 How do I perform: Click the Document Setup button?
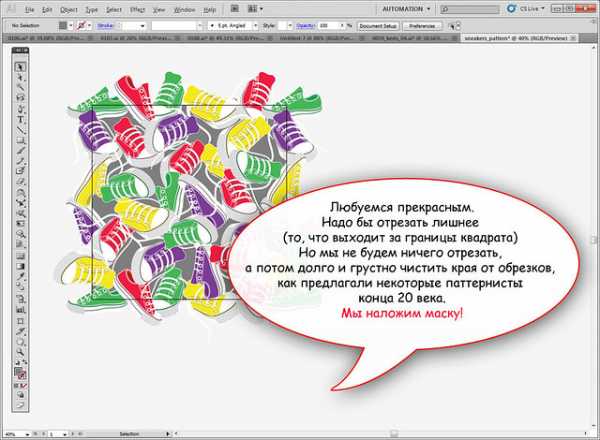(379, 23)
